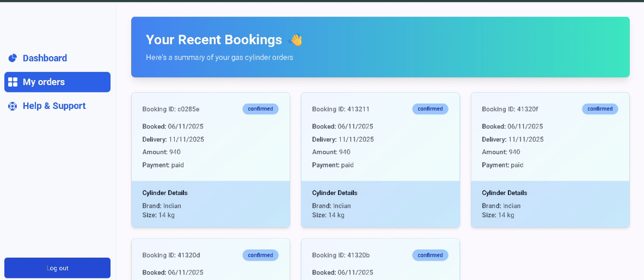Viewport: 644px width, 280px height.
Task: Click Amount: 940 in booking c0285e card
Action: coord(162,152)
